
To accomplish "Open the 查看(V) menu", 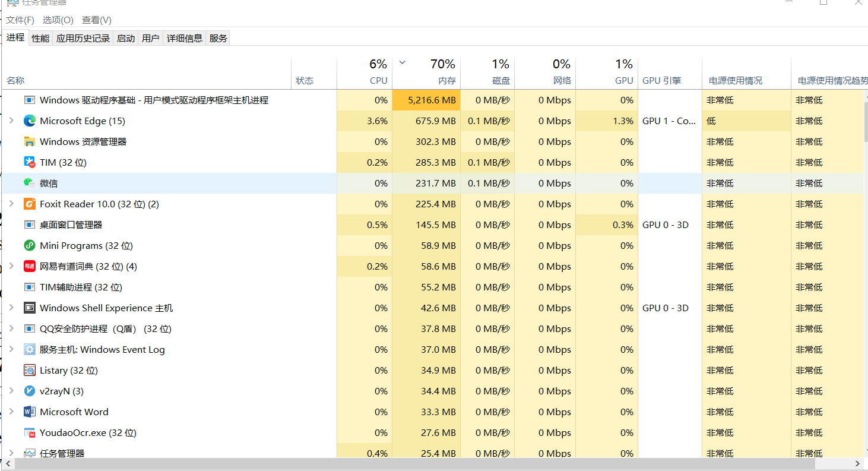I will click(x=97, y=20).
